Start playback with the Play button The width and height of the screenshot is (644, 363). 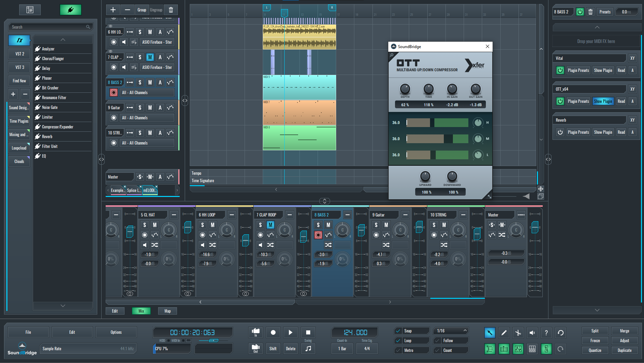(x=290, y=332)
